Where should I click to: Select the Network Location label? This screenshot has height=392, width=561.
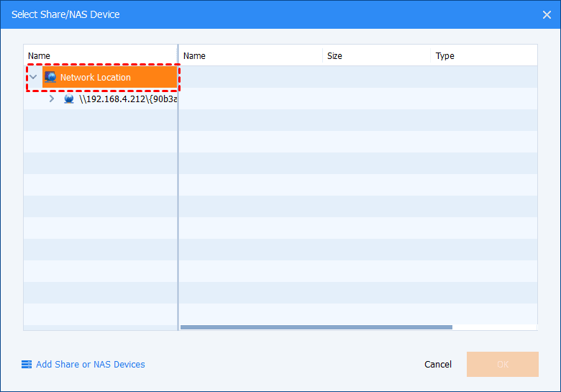pos(96,77)
